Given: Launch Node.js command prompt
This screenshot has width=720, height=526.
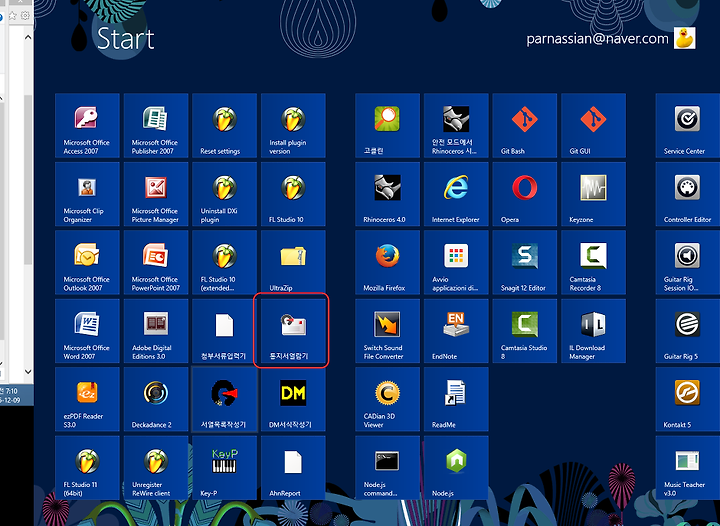Looking at the screenshot, I should tap(387, 467).
